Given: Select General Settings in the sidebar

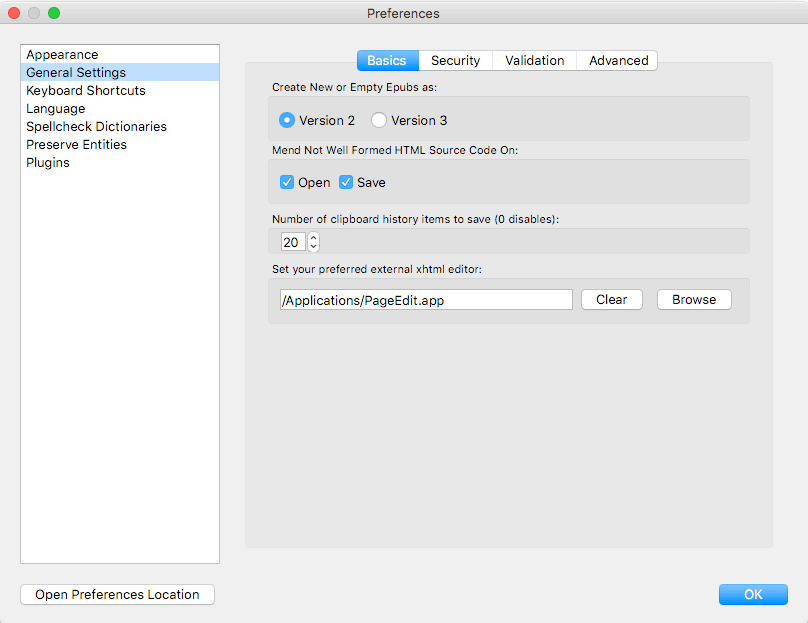Looking at the screenshot, I should 76,72.
